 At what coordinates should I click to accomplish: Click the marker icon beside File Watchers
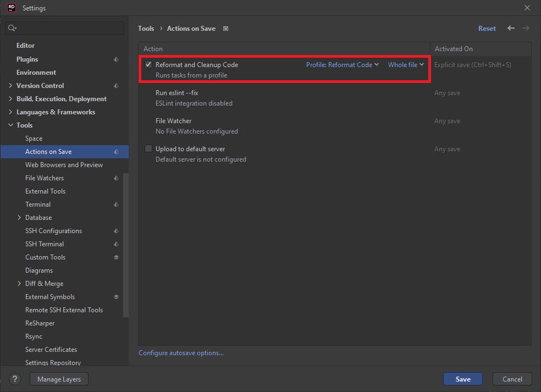(x=115, y=178)
